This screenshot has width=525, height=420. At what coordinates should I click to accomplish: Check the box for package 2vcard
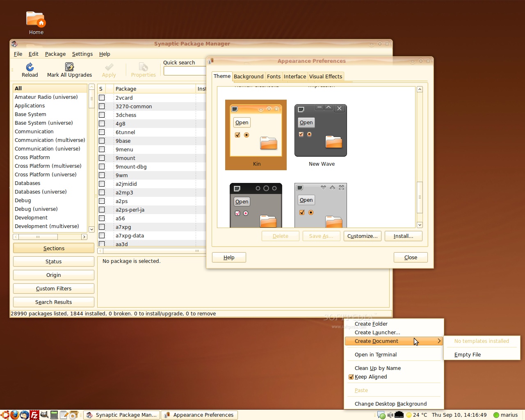tap(102, 98)
